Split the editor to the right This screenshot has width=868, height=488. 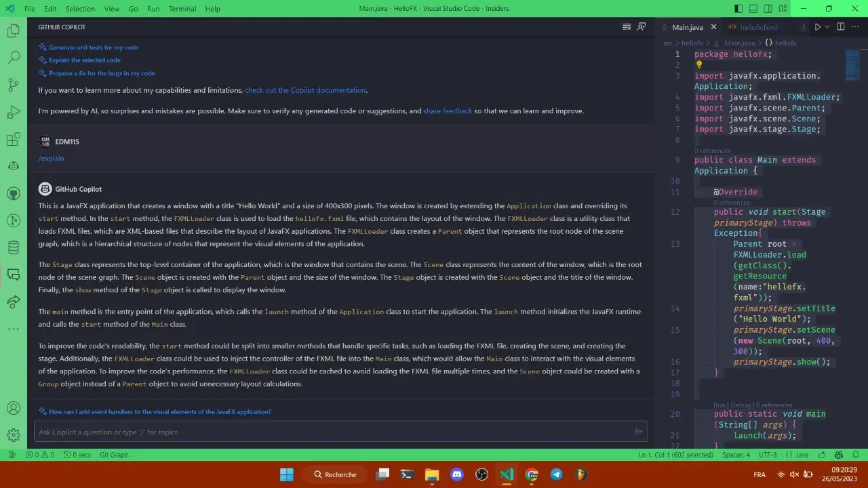coord(840,27)
